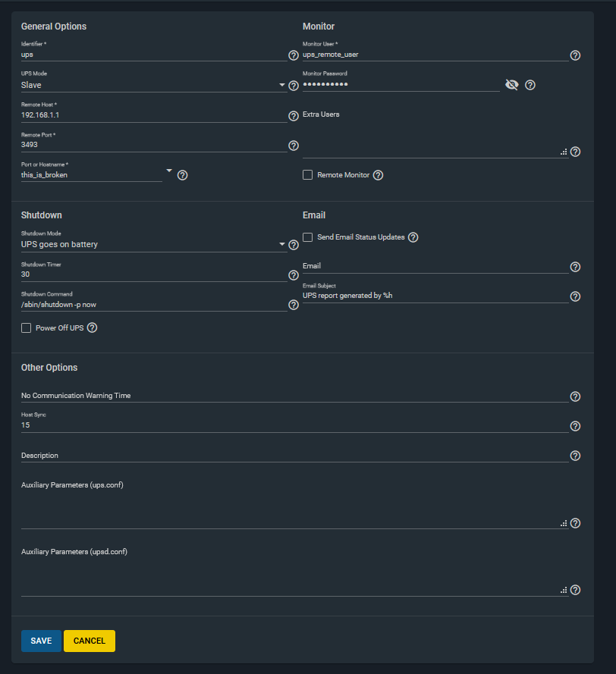Focus the Description input field

[294, 456]
